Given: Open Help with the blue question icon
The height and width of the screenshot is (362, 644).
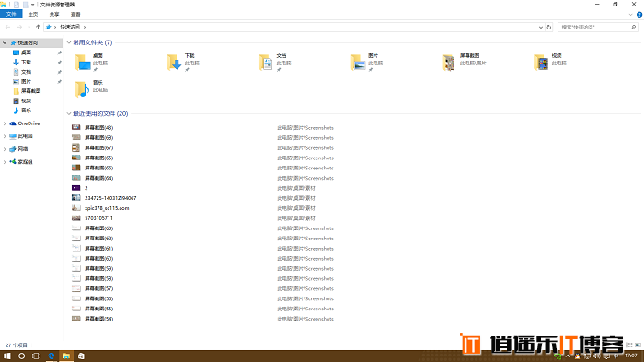Looking at the screenshot, I should [x=639, y=15].
